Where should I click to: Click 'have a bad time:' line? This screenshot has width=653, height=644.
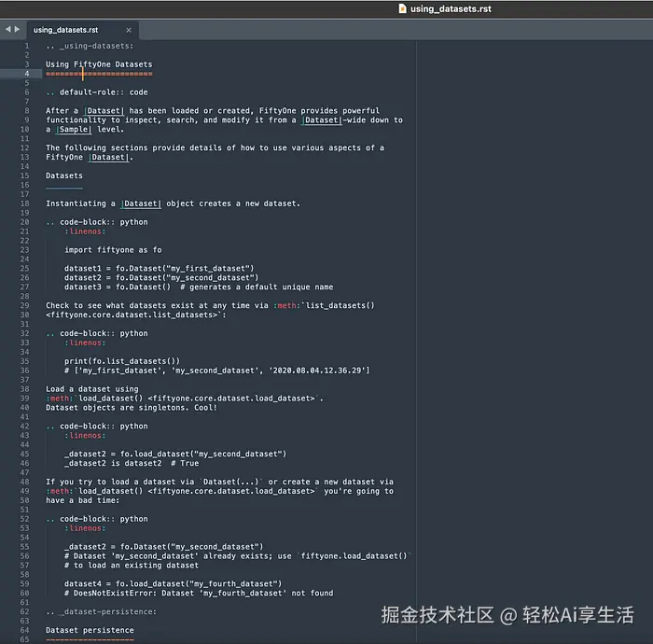click(x=82, y=500)
